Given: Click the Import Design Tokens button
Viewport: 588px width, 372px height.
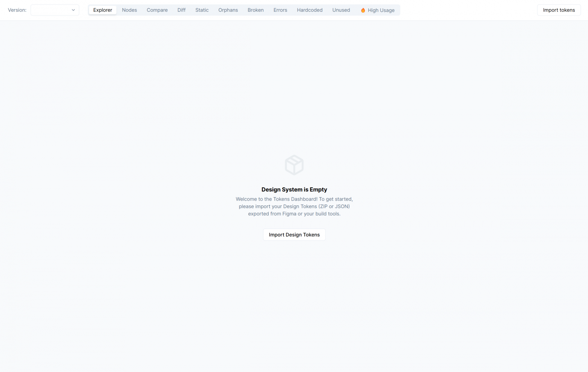Looking at the screenshot, I should pyautogui.click(x=294, y=235).
